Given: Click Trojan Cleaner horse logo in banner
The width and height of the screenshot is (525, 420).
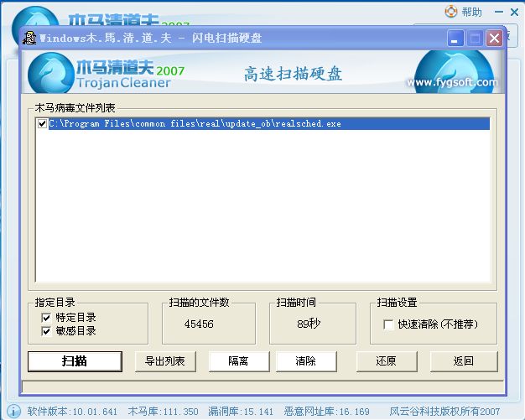Looking at the screenshot, I should [51, 73].
